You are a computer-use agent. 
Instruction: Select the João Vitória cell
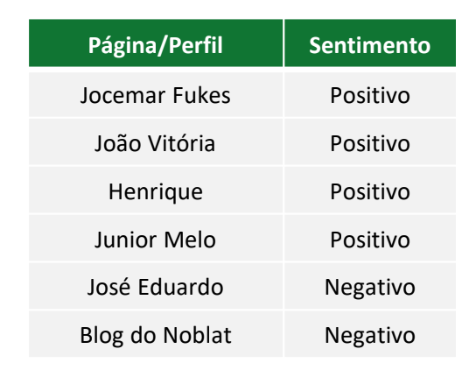pos(156,142)
